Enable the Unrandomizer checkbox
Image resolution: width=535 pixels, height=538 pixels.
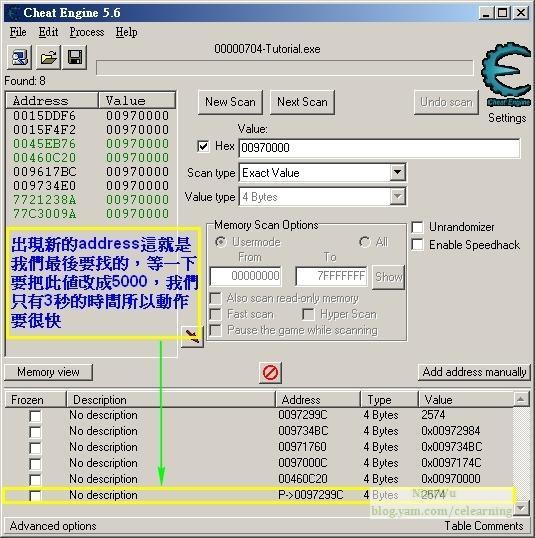coord(417,227)
